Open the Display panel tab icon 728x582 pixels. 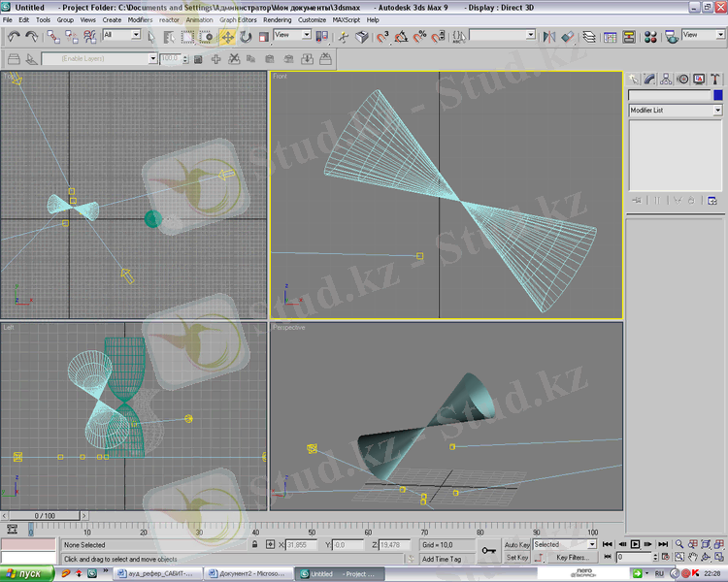[x=699, y=79]
